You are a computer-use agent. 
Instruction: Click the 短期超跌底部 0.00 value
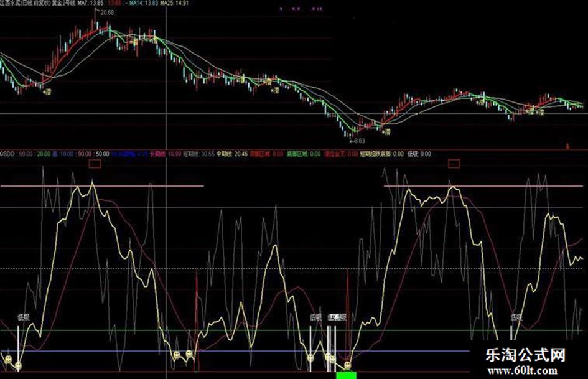(x=382, y=154)
